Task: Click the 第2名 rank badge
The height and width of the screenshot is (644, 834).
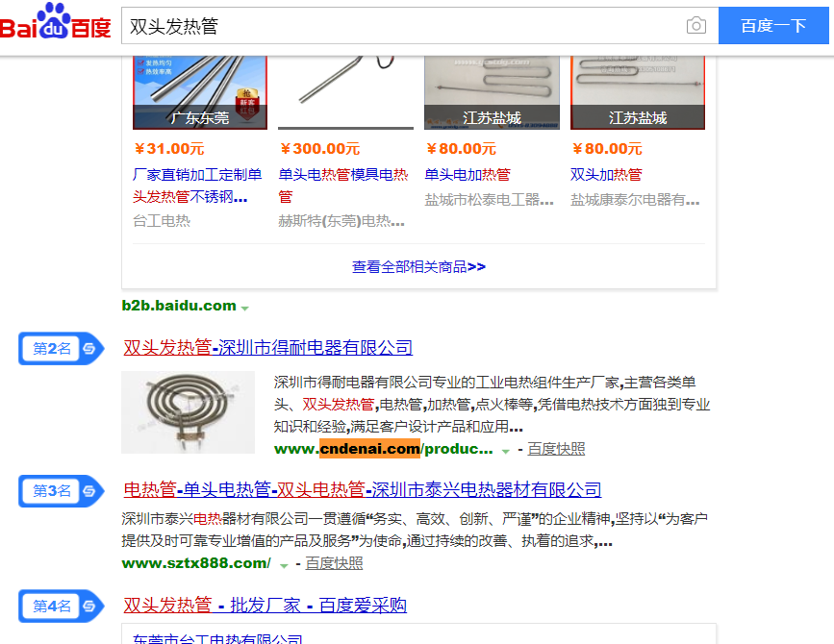Action: click(x=62, y=349)
